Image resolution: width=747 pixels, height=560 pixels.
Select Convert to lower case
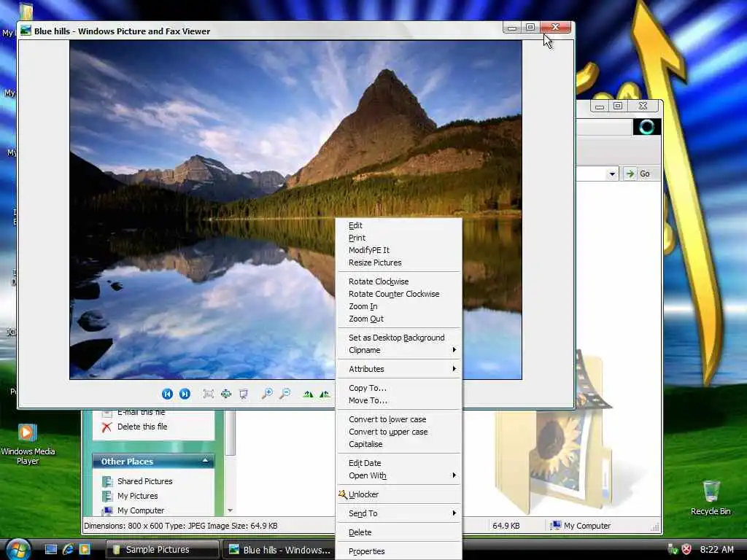point(399,419)
